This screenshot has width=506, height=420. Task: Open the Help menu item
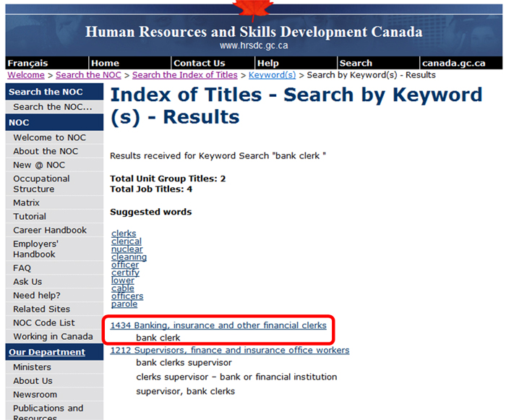(268, 64)
